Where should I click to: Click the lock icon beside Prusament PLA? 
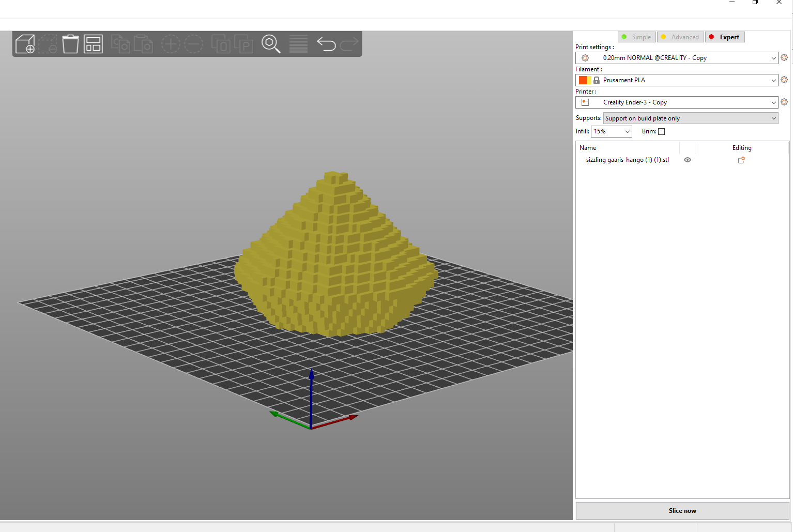tap(597, 80)
